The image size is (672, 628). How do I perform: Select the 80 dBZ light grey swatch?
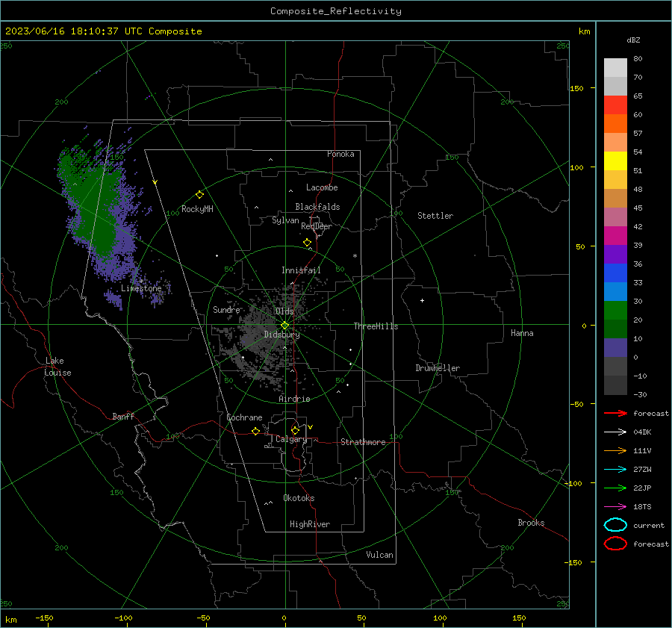pyautogui.click(x=615, y=67)
